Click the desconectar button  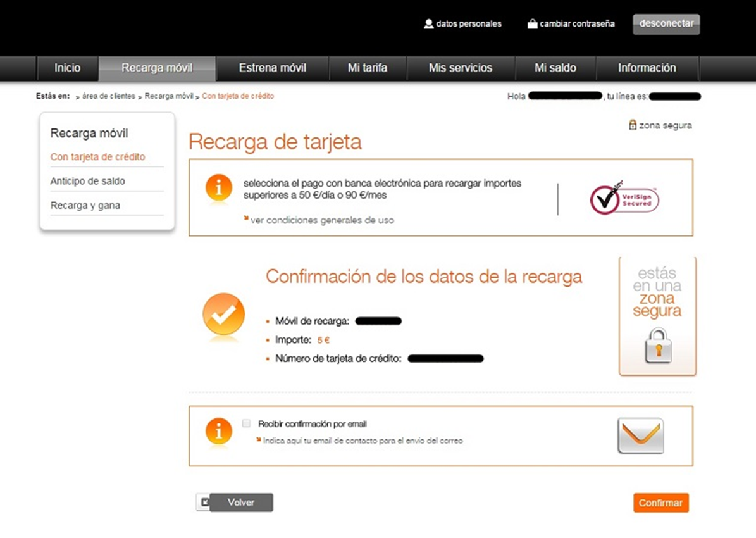click(666, 24)
